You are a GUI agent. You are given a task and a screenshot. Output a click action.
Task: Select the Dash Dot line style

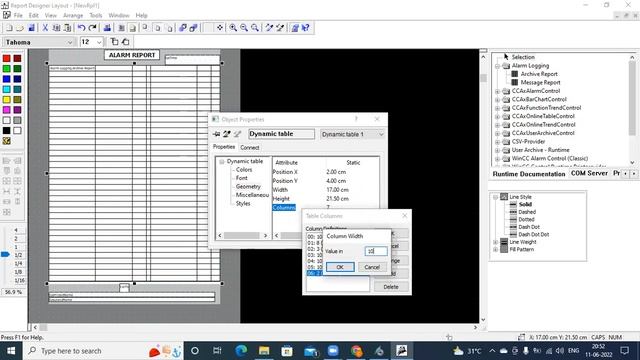(x=529, y=227)
